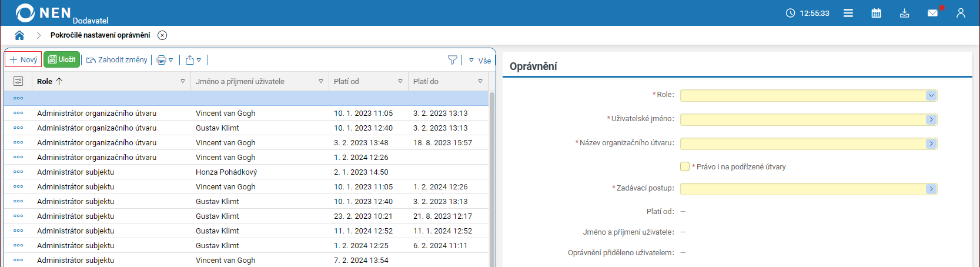Click the clock time 12:55:33
The width and height of the screenshot is (980, 267).
point(814,13)
